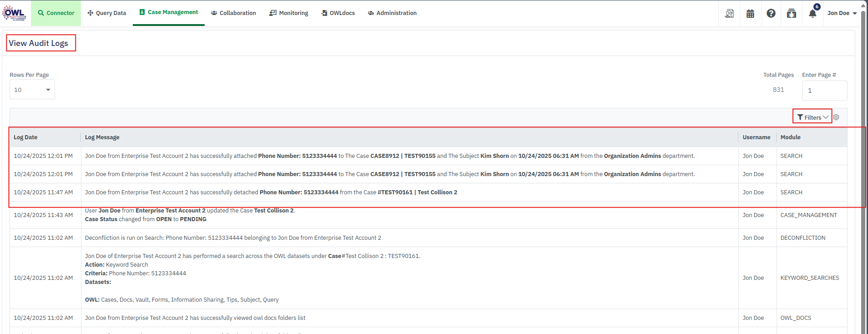Click the OWL logo in the header
The image size is (868, 334).
[x=14, y=13]
